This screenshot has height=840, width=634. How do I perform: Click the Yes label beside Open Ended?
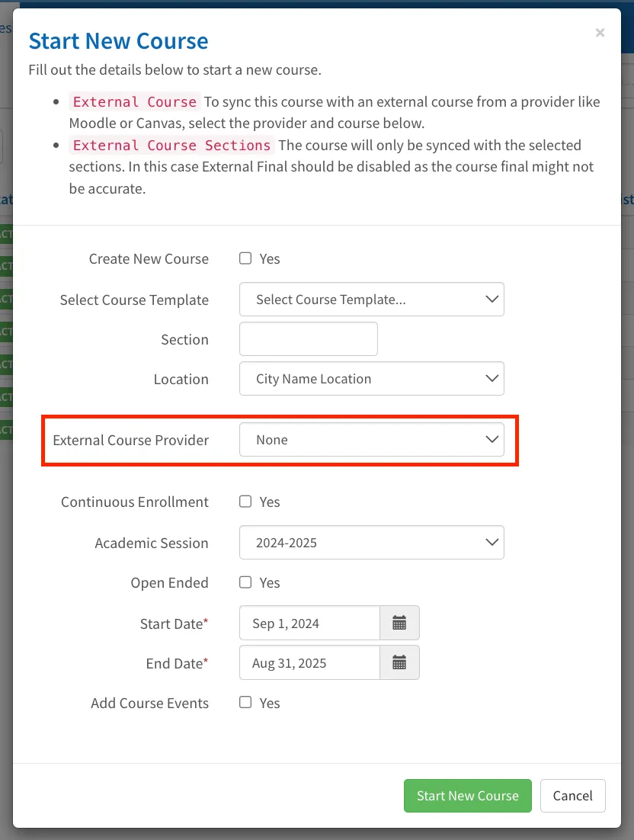[x=269, y=583]
